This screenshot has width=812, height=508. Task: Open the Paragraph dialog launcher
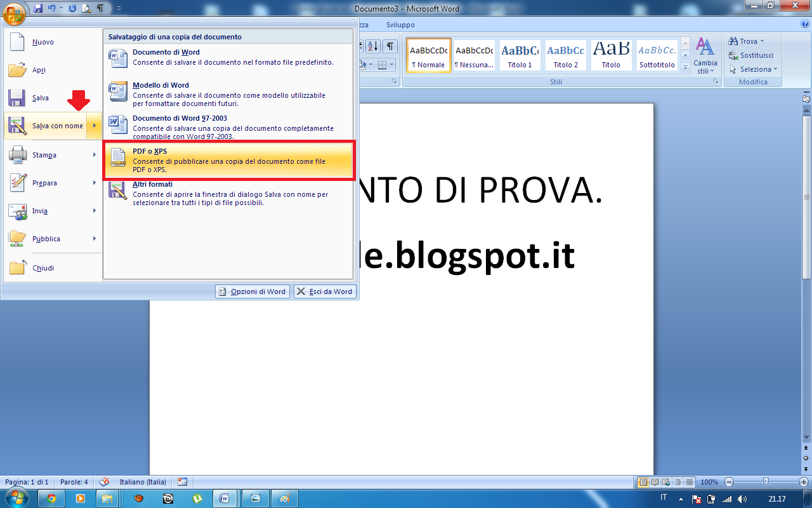[x=394, y=82]
